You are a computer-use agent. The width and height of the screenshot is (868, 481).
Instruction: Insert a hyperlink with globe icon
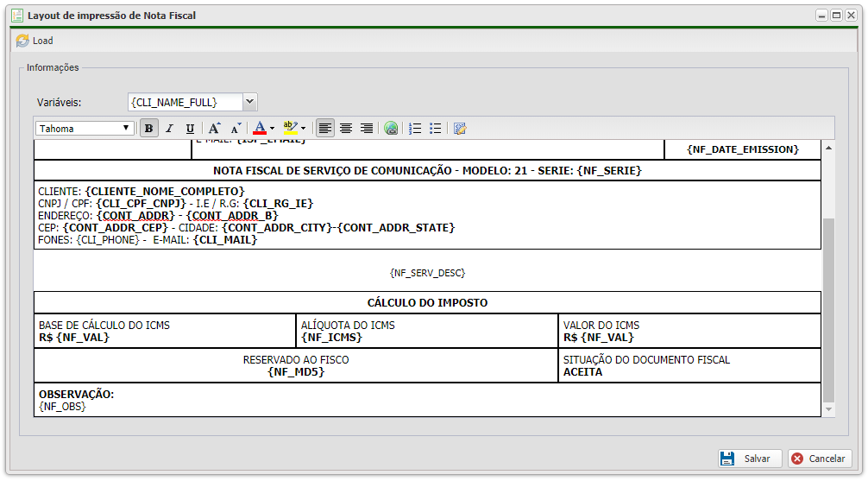392,129
